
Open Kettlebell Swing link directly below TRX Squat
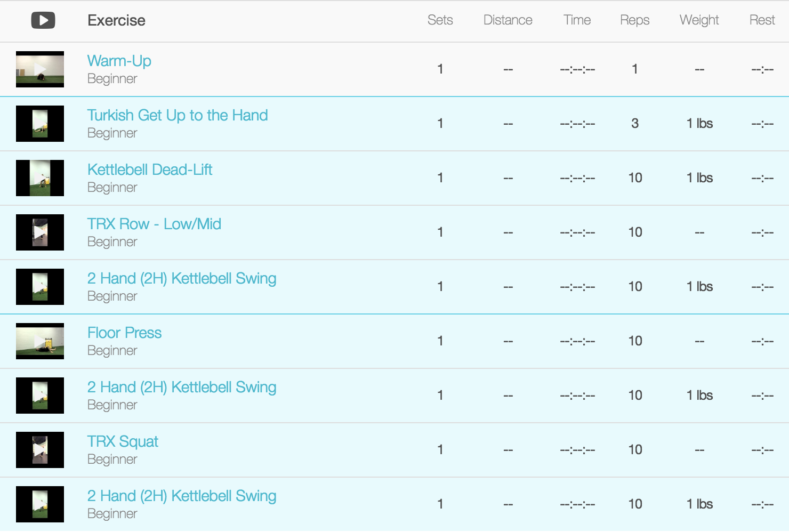182,496
